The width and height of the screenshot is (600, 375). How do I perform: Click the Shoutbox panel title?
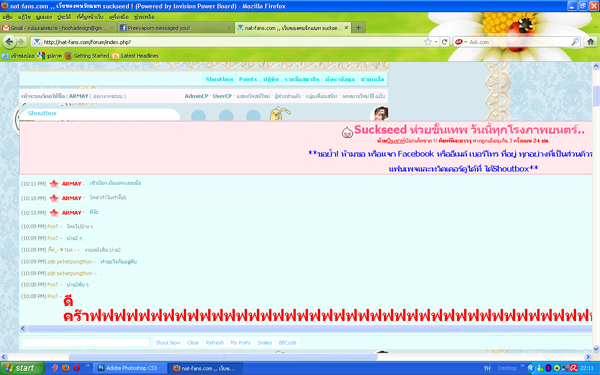coord(42,113)
